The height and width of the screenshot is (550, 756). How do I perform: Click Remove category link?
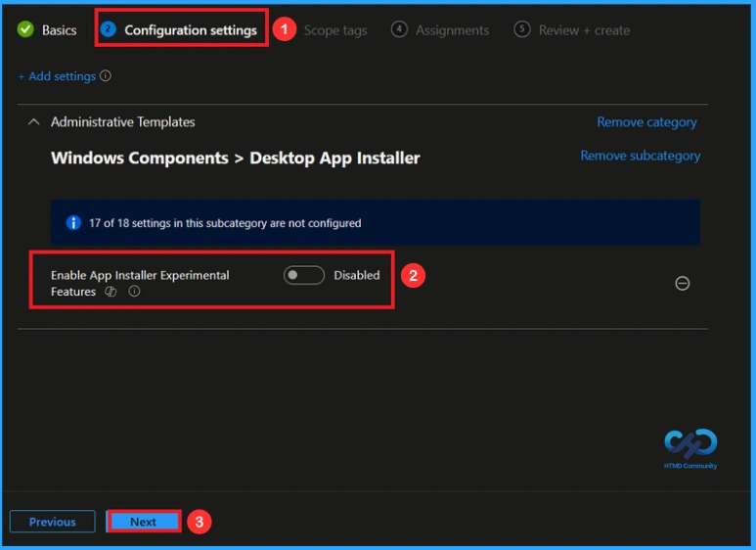(646, 122)
